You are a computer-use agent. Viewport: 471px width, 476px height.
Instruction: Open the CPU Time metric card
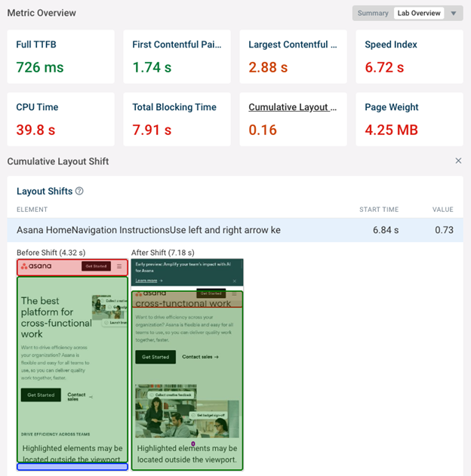pos(60,119)
